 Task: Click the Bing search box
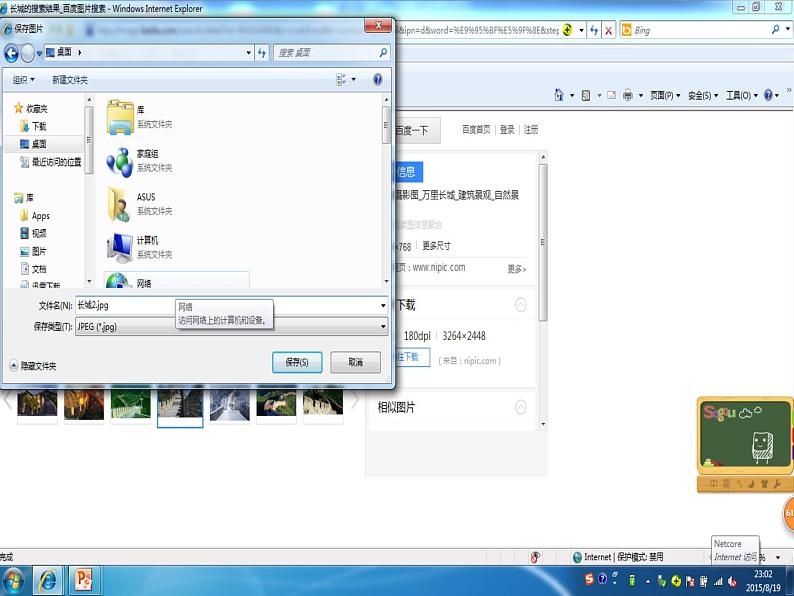(x=699, y=30)
